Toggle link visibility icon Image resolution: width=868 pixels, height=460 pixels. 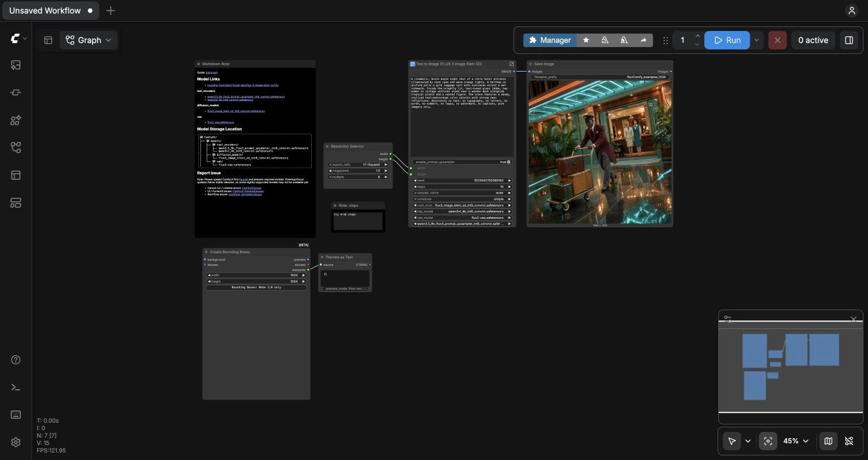coord(849,441)
